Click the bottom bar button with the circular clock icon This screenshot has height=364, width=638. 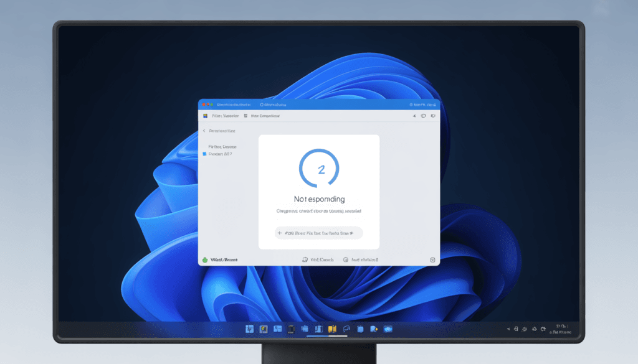tap(361, 259)
